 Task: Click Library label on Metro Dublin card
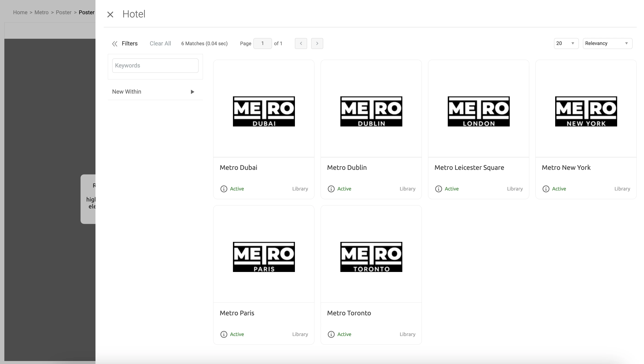(x=408, y=189)
